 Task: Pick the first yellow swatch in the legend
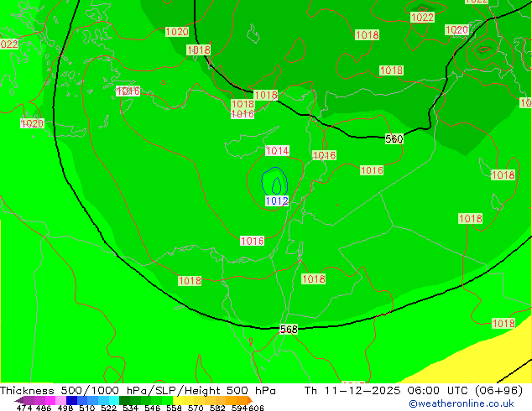pyautogui.click(x=178, y=400)
